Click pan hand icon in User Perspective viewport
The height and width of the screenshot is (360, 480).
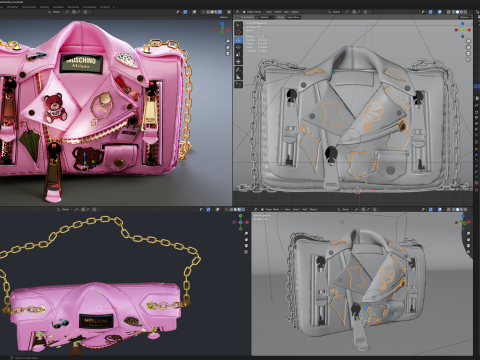pyautogui.click(x=469, y=240)
